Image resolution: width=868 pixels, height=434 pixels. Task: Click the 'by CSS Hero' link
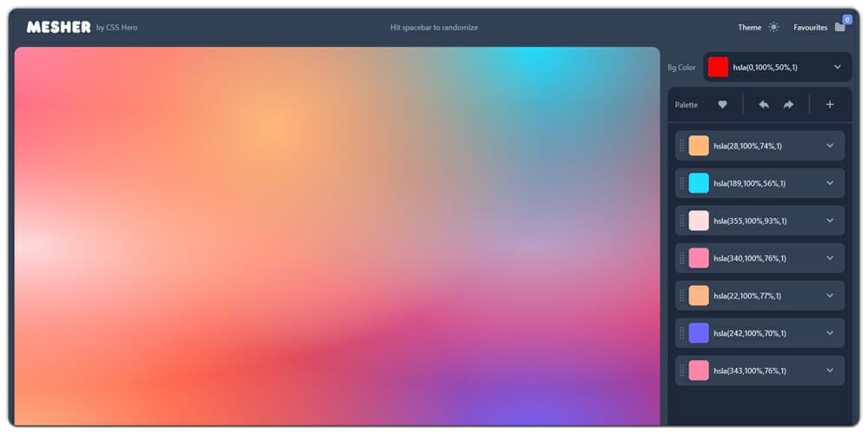tap(117, 28)
